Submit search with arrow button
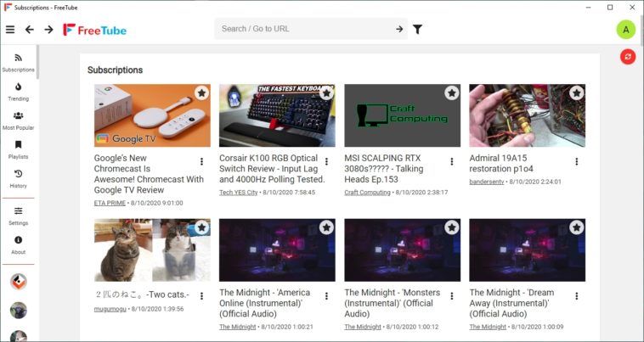 tap(399, 29)
